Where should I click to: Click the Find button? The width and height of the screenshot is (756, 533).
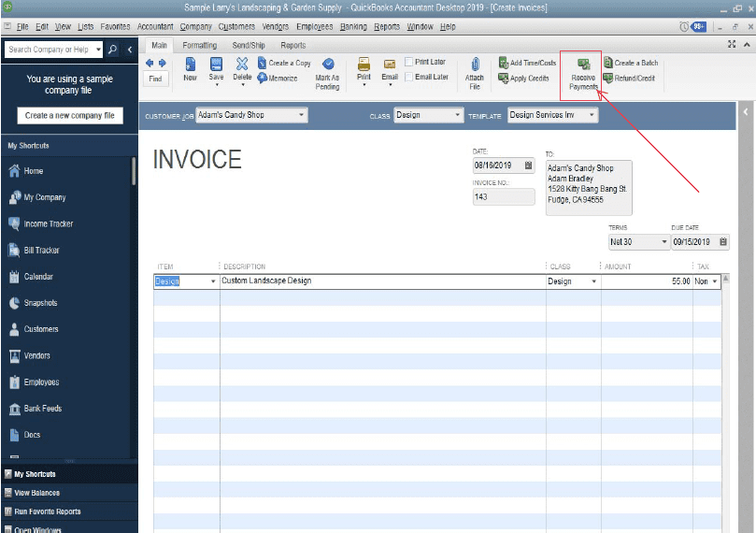156,79
